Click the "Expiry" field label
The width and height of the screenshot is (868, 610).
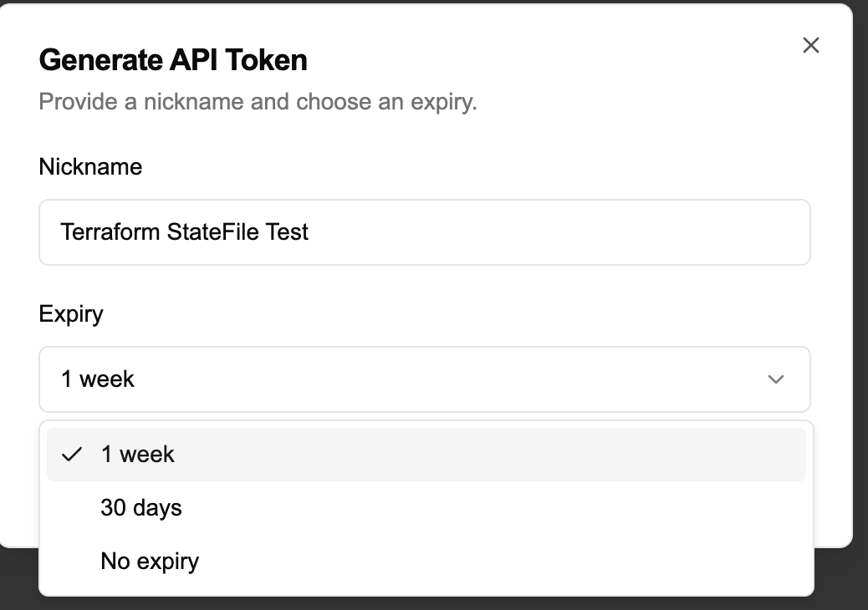coord(71,314)
